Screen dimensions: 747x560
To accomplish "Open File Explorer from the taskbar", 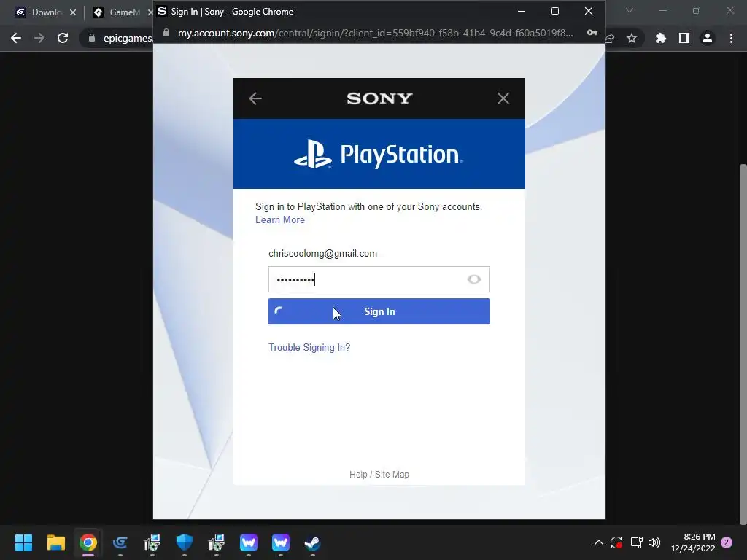I will (55, 542).
